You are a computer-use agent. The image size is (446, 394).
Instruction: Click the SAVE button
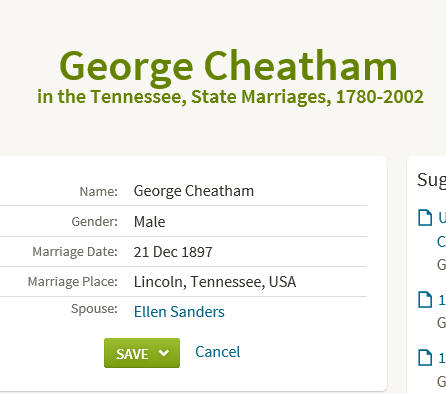[x=132, y=353]
